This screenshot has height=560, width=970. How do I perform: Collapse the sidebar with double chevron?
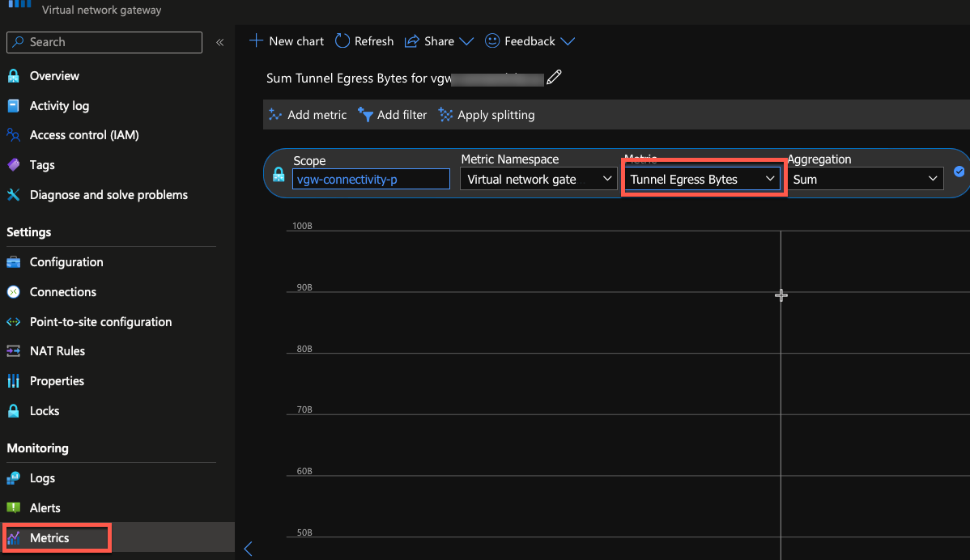coord(219,42)
